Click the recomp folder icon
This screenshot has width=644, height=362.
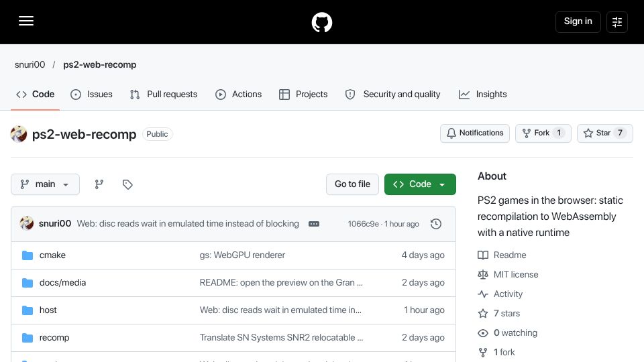pos(28,338)
